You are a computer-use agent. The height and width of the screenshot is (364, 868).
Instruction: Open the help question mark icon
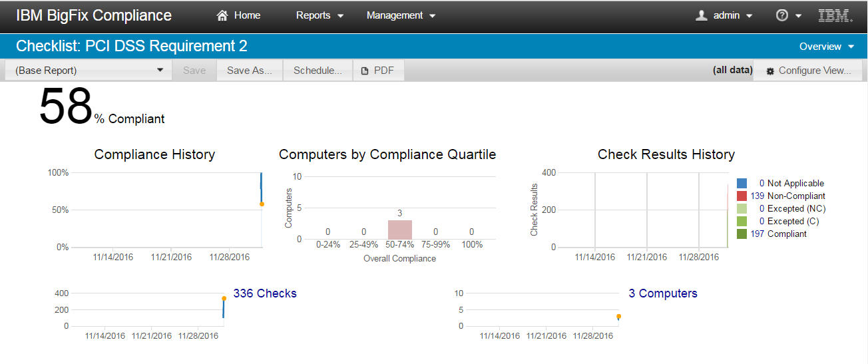coord(782,15)
